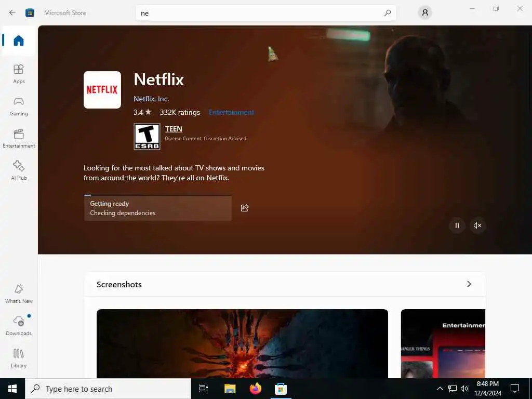
Task: Launch Firefox from the taskbar
Action: (256, 389)
